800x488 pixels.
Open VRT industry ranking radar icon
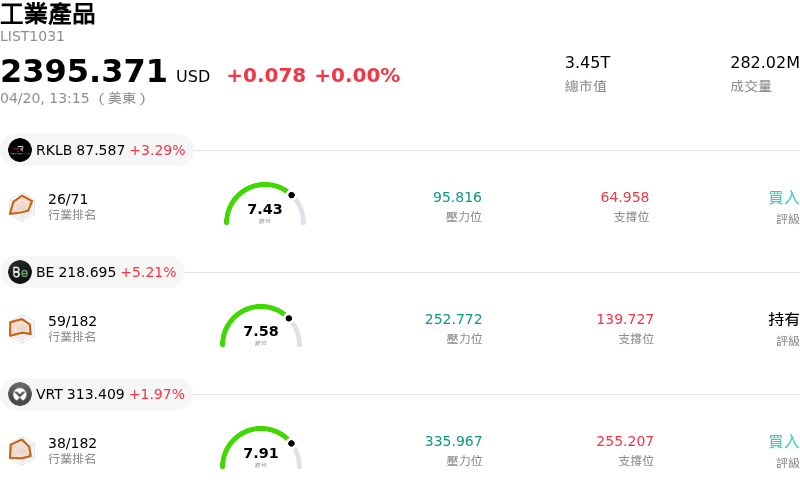22,450
